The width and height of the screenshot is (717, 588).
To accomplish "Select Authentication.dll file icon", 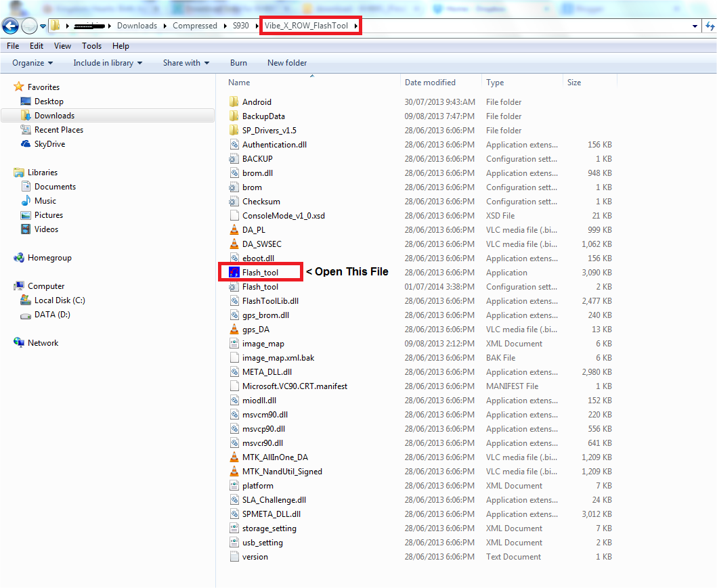I will pos(234,144).
